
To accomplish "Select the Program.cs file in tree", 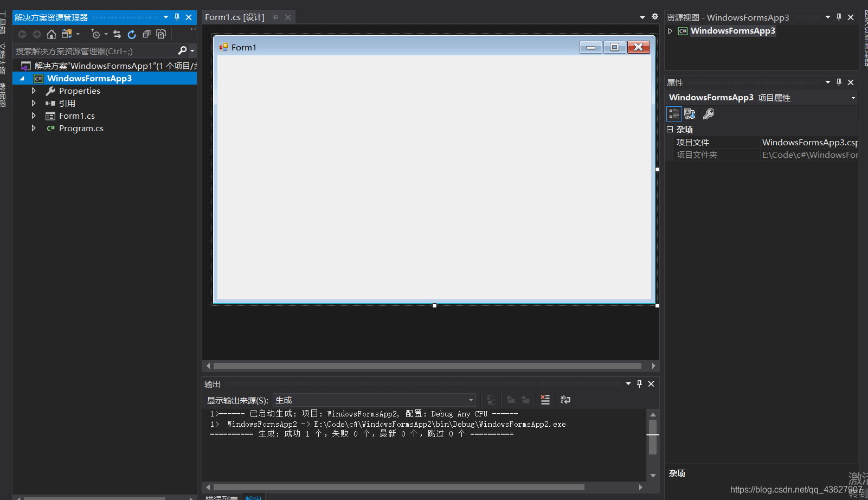I will click(75, 128).
